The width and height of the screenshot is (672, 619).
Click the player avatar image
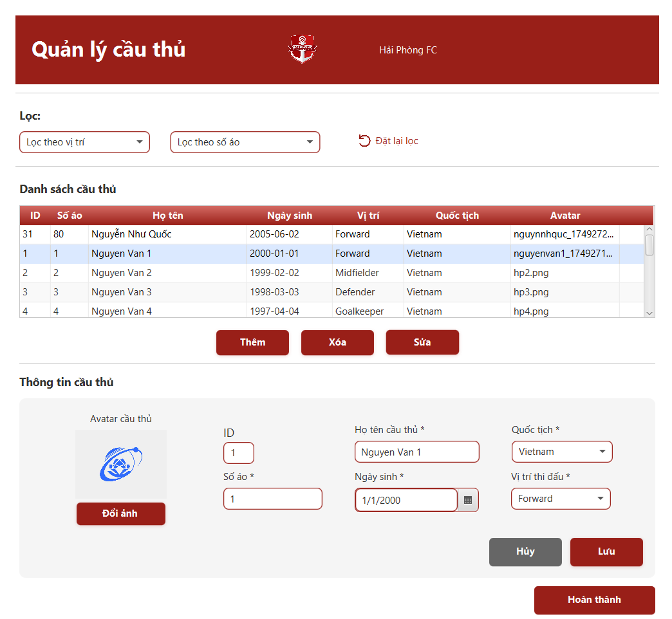click(x=121, y=463)
